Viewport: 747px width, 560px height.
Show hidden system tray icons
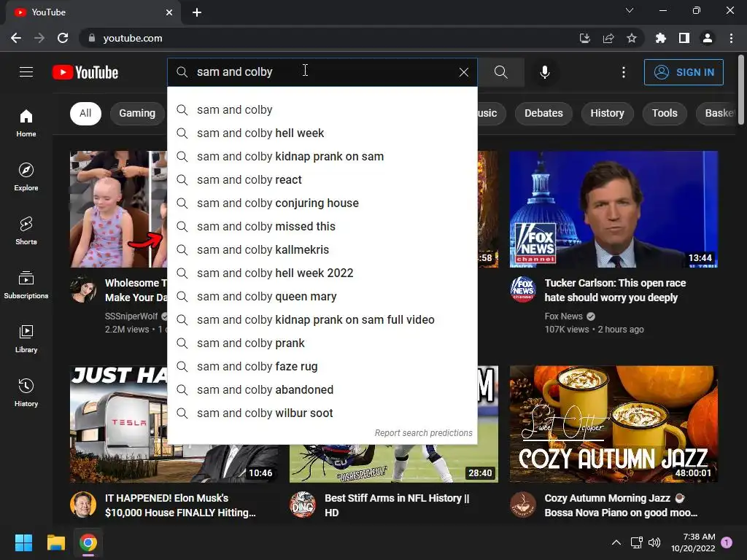click(x=616, y=542)
